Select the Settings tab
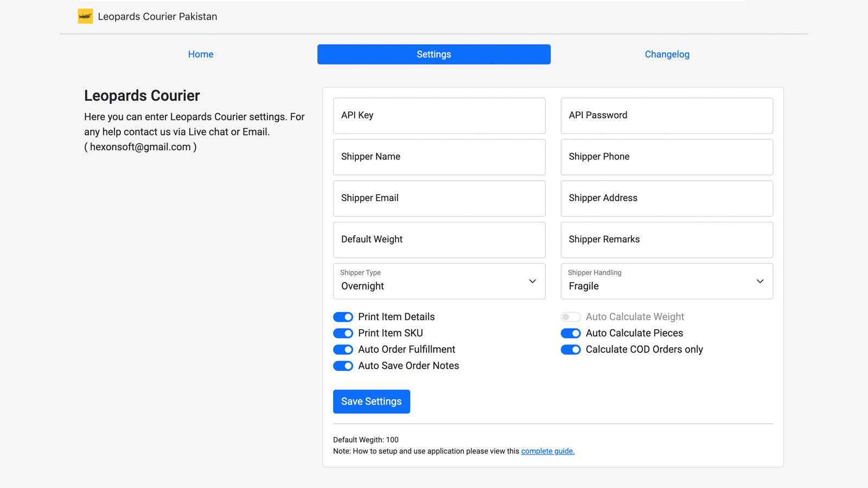 tap(433, 54)
